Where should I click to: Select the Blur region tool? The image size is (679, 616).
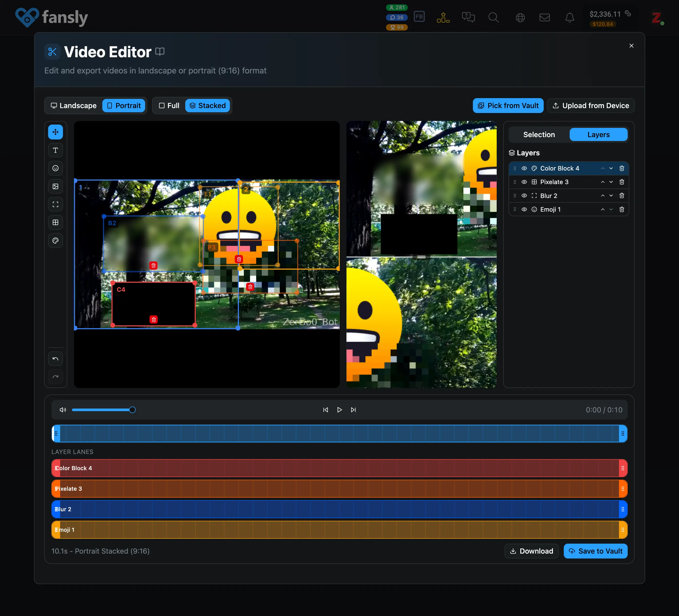tap(55, 204)
